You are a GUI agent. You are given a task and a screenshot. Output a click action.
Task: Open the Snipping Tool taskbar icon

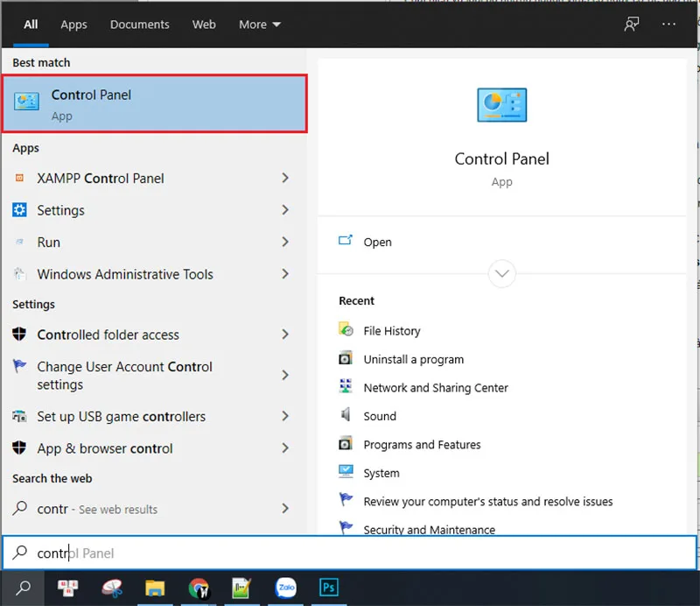[x=112, y=588]
